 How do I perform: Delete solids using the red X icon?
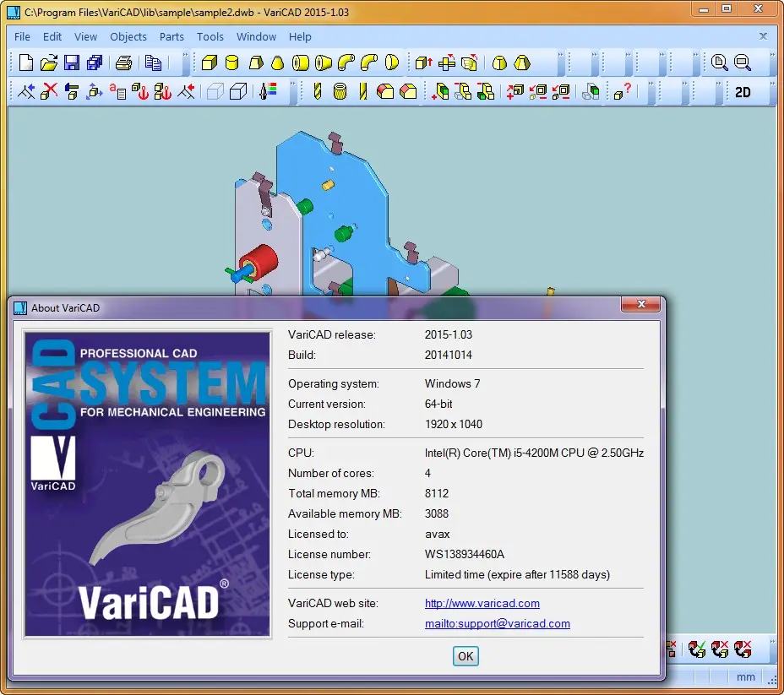[49, 91]
